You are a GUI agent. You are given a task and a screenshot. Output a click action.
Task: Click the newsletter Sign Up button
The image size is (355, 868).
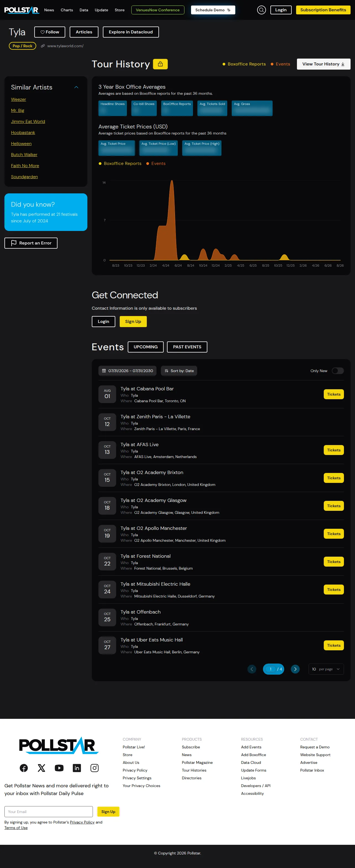click(108, 812)
